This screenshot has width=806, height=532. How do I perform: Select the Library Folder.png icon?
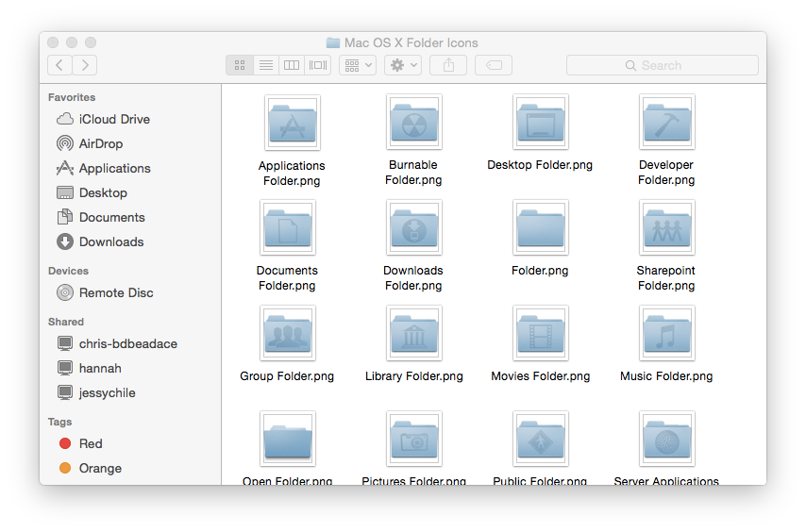click(414, 333)
